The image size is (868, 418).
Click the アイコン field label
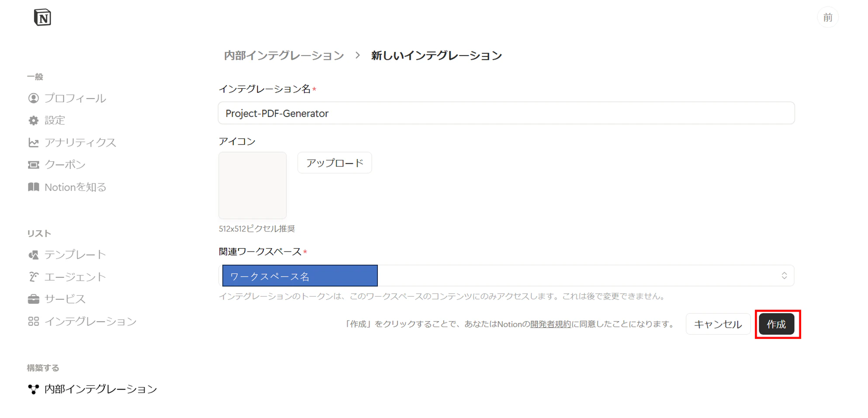tap(237, 142)
